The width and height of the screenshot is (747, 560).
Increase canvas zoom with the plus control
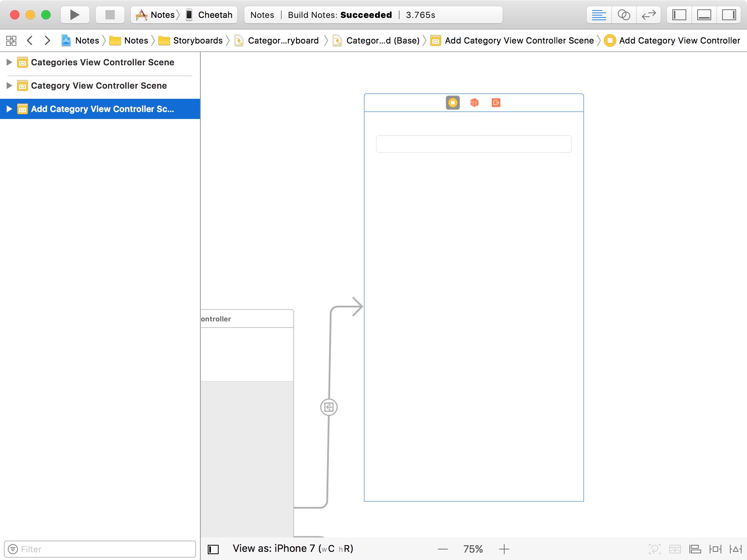pyautogui.click(x=504, y=549)
